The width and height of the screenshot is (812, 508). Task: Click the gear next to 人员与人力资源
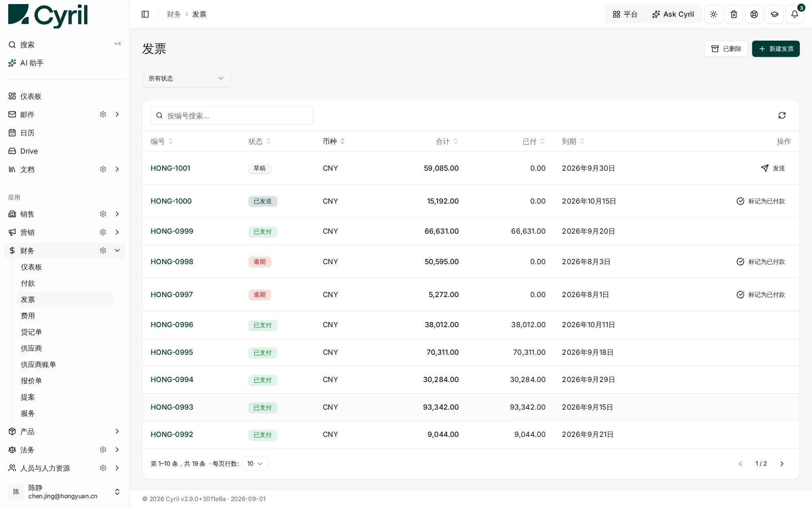tap(103, 468)
